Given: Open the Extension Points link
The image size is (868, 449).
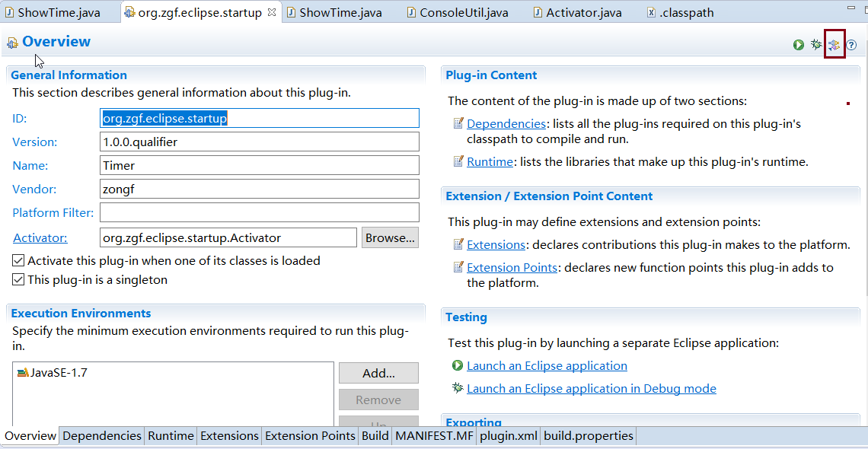Looking at the screenshot, I should tap(512, 268).
